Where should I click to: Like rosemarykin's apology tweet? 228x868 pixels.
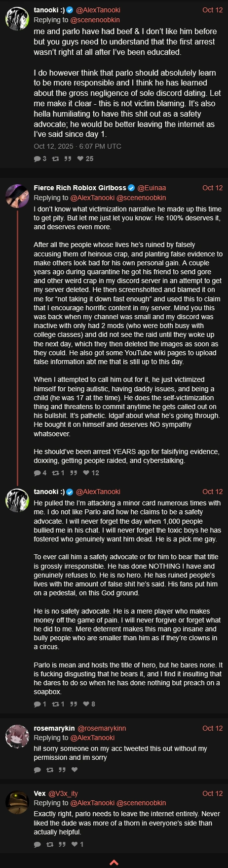[x=75, y=770]
